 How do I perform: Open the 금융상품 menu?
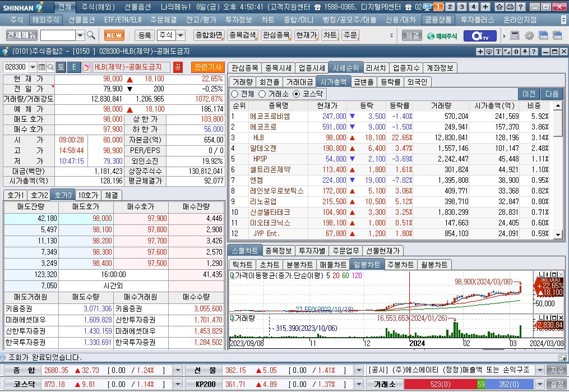click(438, 20)
